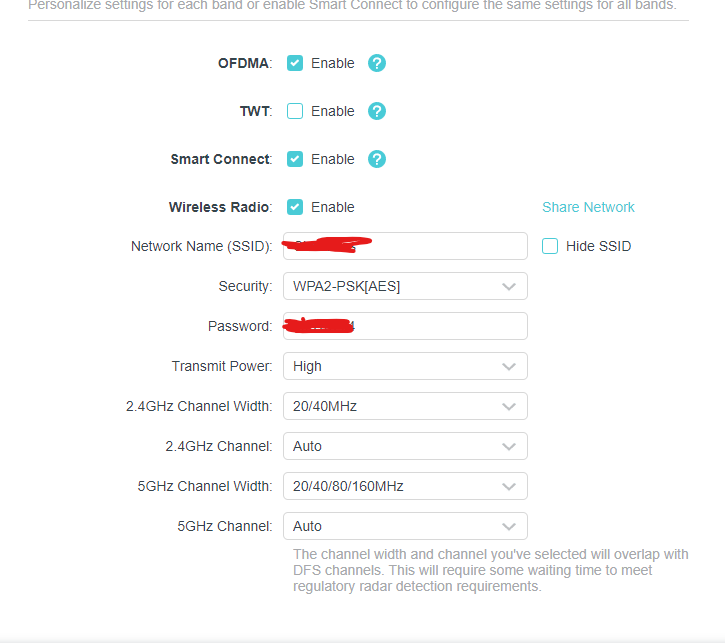This screenshot has height=643, width=725.
Task: Uncheck the Smart Connect Enable checkbox
Action: pyautogui.click(x=295, y=159)
